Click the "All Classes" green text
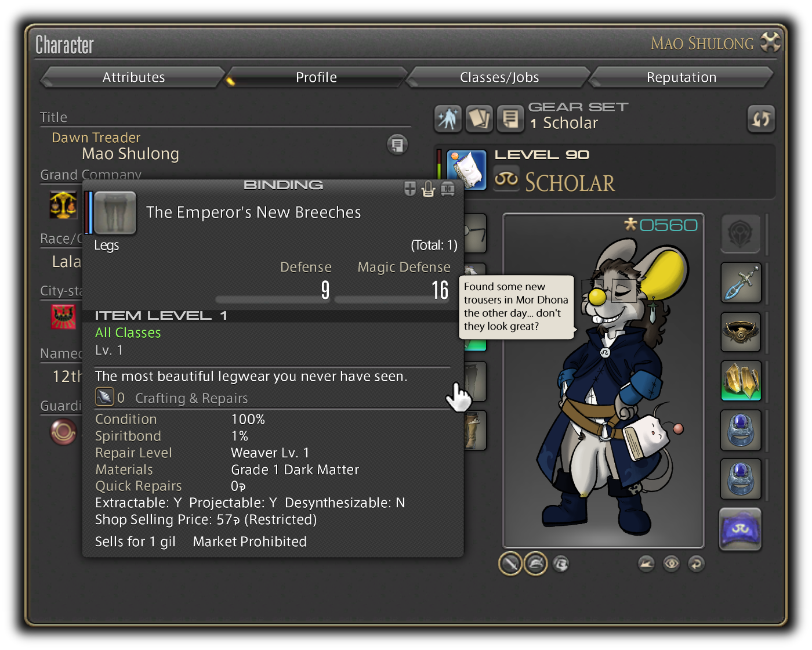This screenshot has height=650, width=812. click(x=128, y=333)
